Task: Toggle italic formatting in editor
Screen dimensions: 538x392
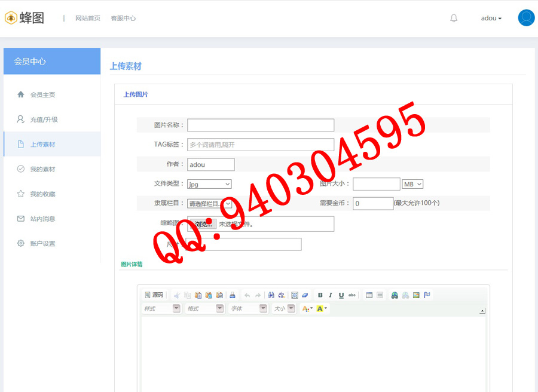Action: [331, 295]
